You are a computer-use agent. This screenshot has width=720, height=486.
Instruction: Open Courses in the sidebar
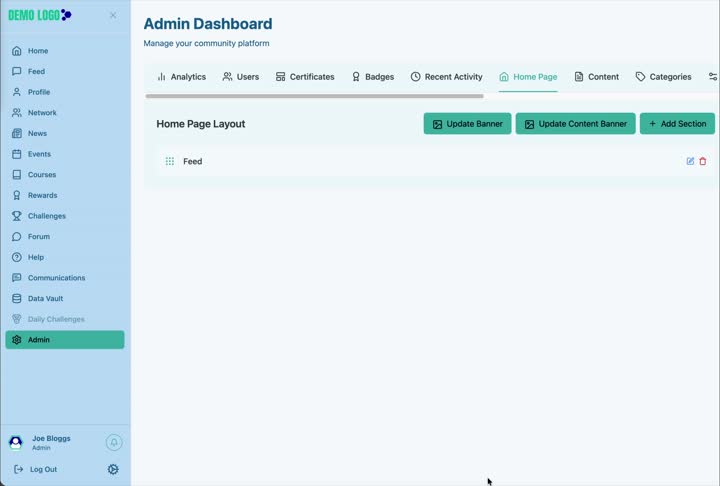[65, 175]
